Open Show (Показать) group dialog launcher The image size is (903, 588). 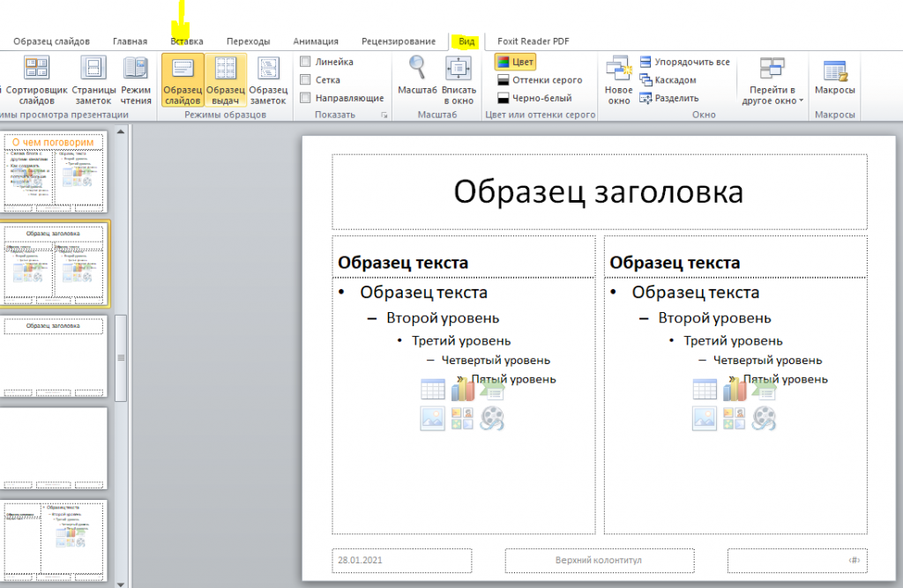(384, 115)
